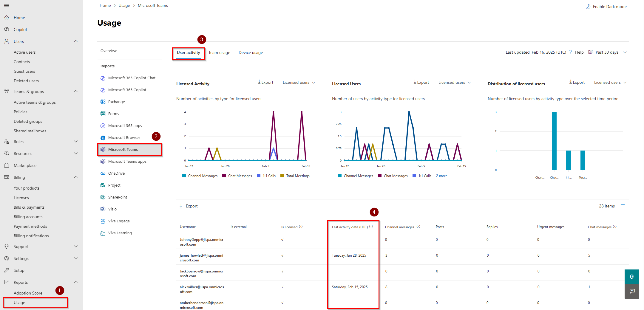Collapse the Users section in sidebar
The height and width of the screenshot is (310, 644).
tap(76, 41)
